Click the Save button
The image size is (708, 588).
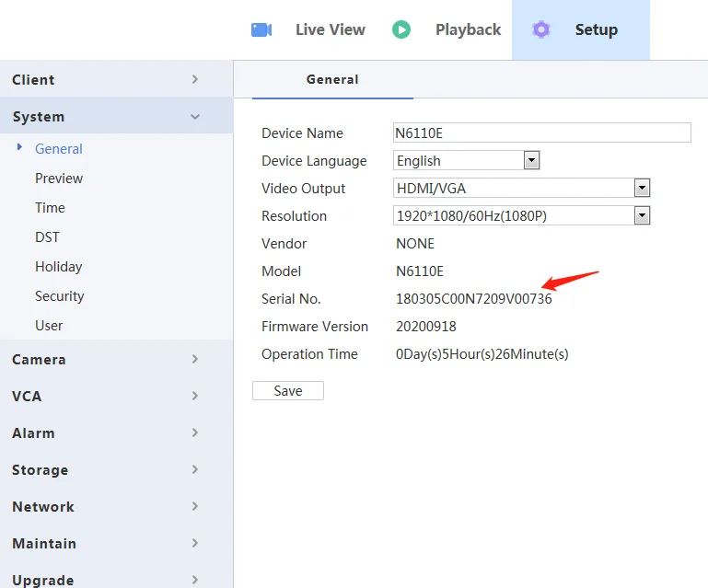point(288,391)
